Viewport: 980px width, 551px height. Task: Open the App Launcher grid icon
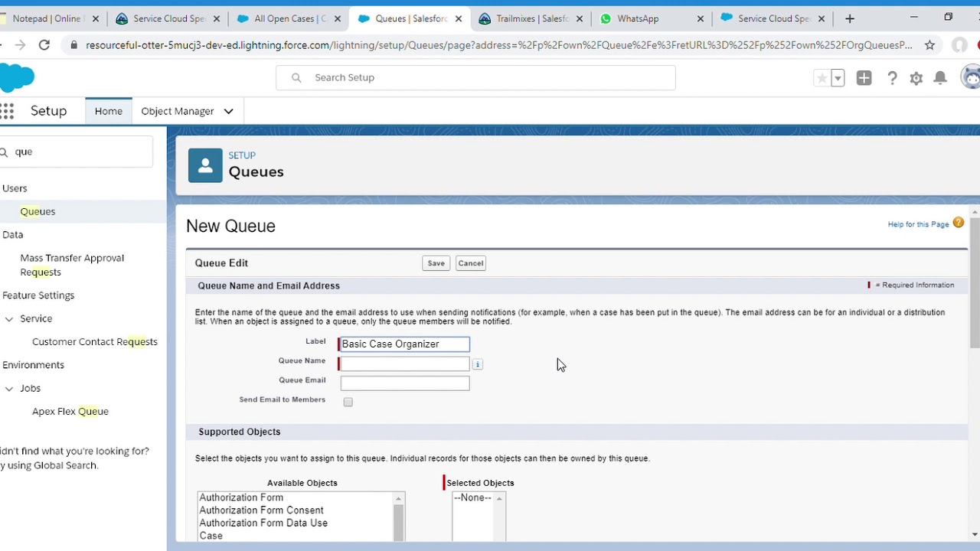7,111
